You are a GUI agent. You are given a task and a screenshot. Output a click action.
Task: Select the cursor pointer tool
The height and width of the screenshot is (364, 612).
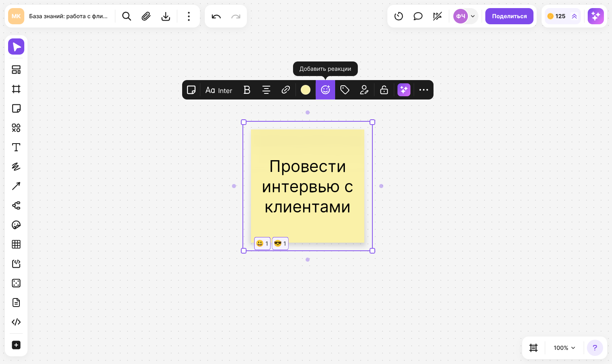[16, 47]
